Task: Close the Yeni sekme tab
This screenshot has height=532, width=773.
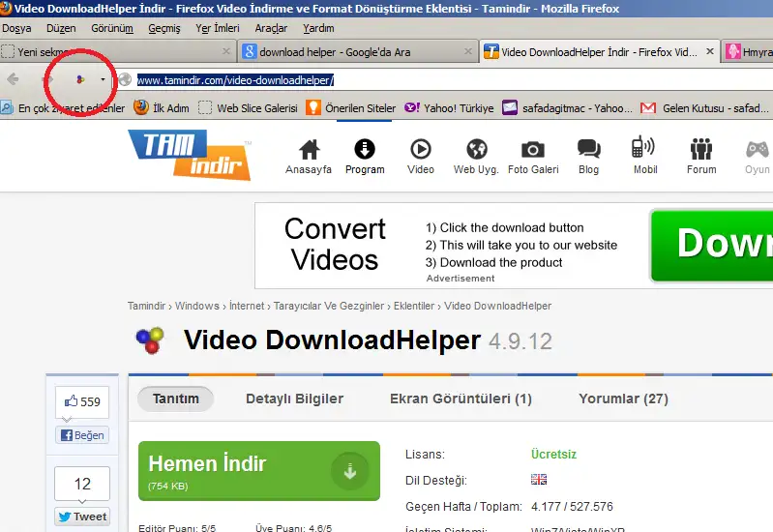Action: point(226,51)
